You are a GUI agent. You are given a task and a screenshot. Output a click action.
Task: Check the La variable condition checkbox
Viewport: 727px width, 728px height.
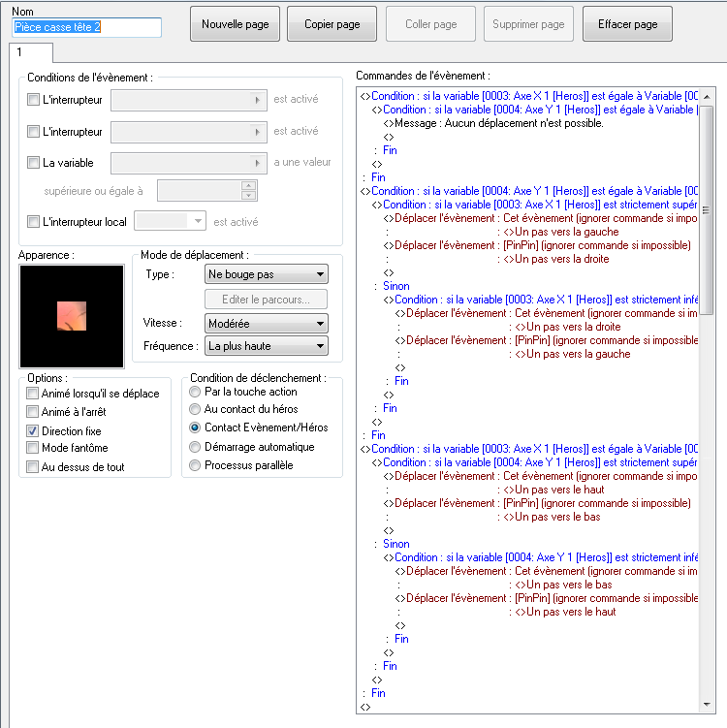[33, 163]
